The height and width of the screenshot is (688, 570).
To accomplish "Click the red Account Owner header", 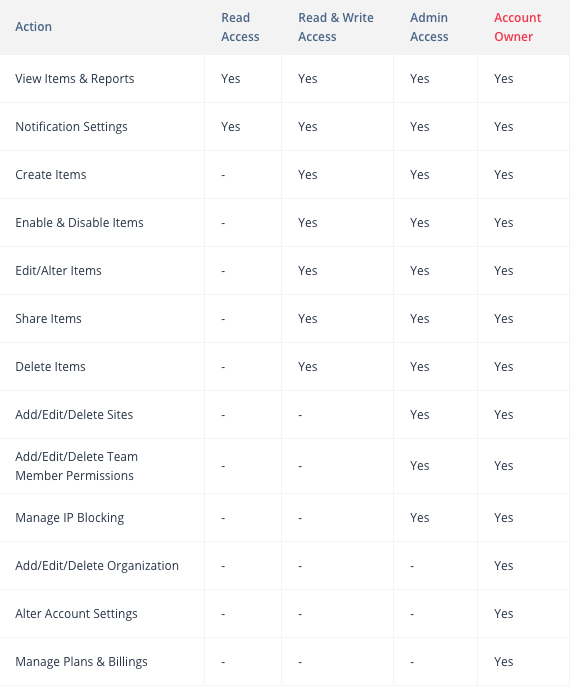I will [517, 27].
